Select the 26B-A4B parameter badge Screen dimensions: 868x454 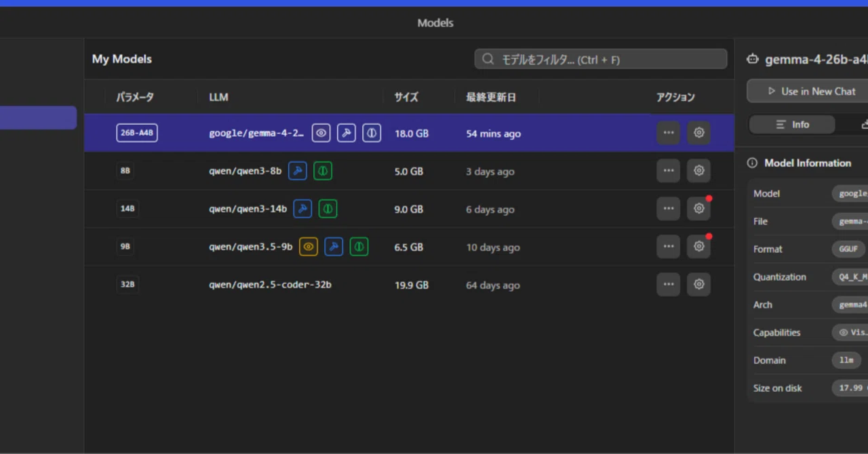[137, 133]
